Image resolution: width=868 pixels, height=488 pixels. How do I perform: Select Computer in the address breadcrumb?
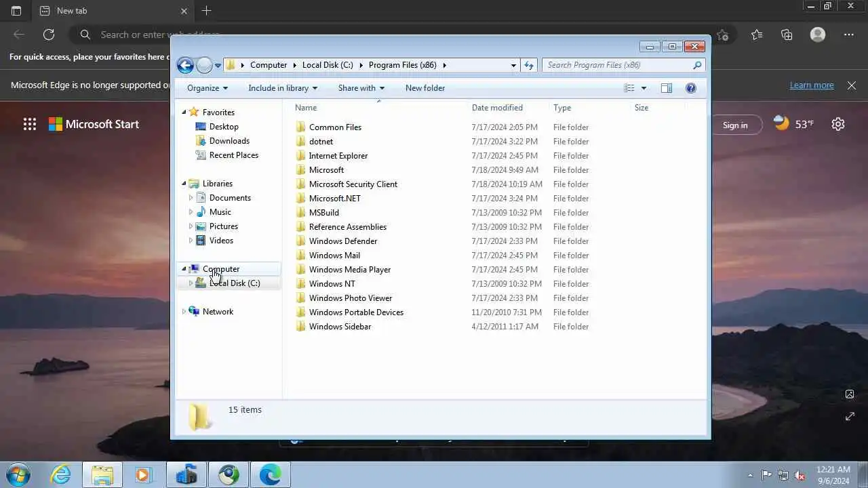(269, 65)
